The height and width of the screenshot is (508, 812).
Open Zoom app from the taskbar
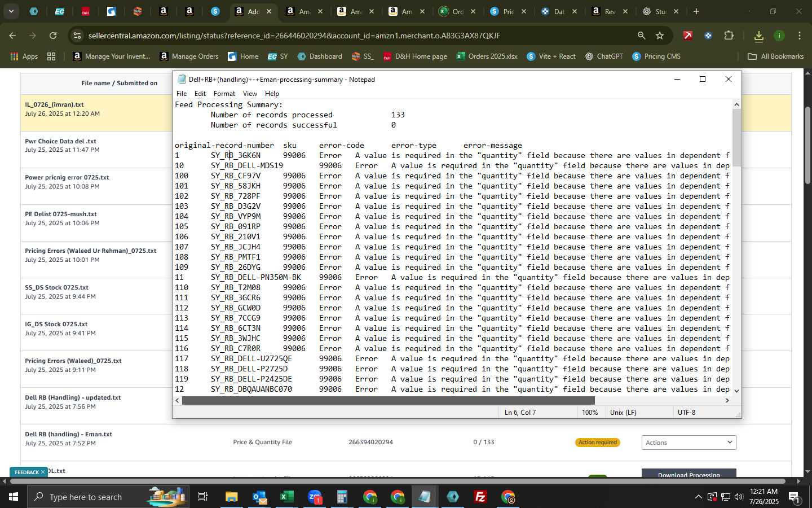[x=315, y=497]
